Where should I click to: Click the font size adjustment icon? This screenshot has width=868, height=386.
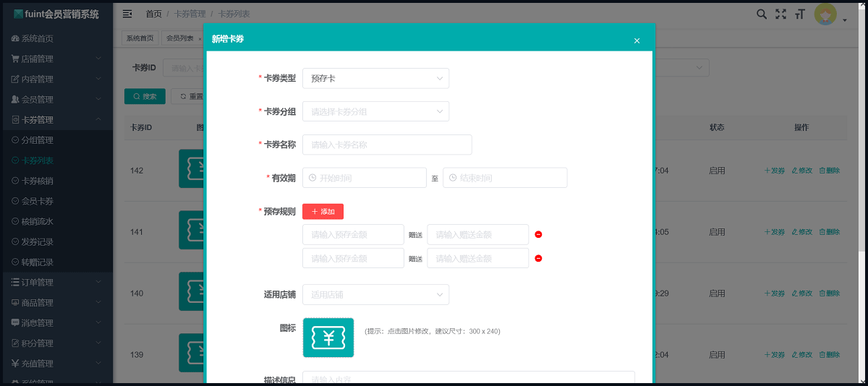click(799, 14)
